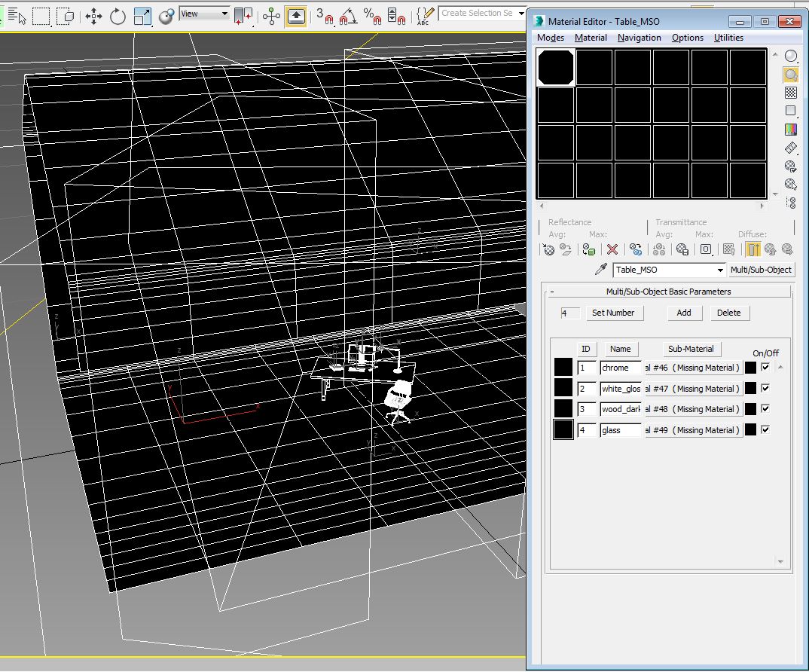Click the Set Number button

click(613, 313)
